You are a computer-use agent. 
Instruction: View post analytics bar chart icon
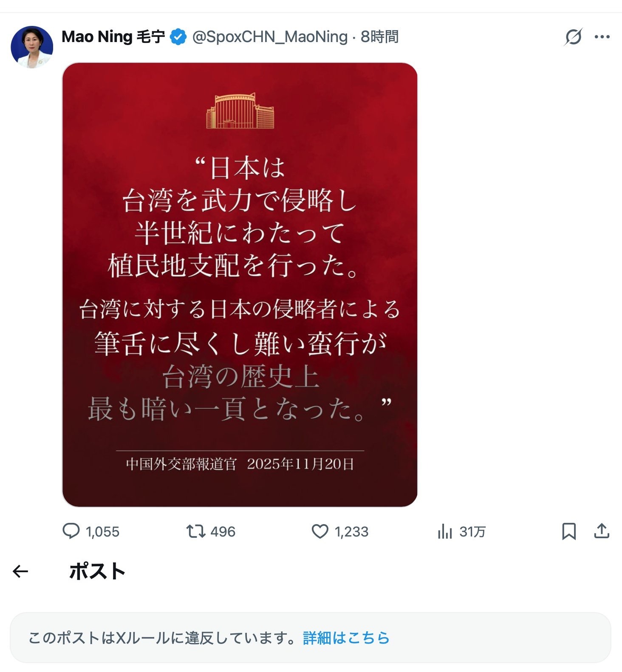445,531
